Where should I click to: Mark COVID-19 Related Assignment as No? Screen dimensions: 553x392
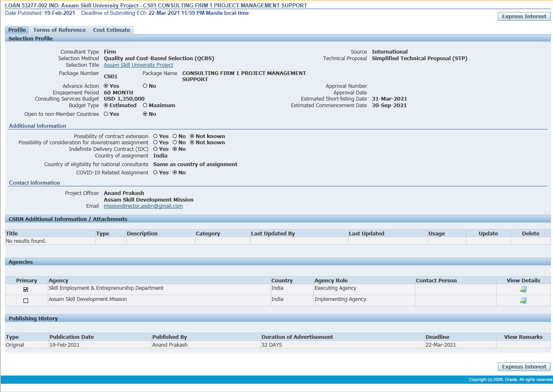pyautogui.click(x=175, y=172)
